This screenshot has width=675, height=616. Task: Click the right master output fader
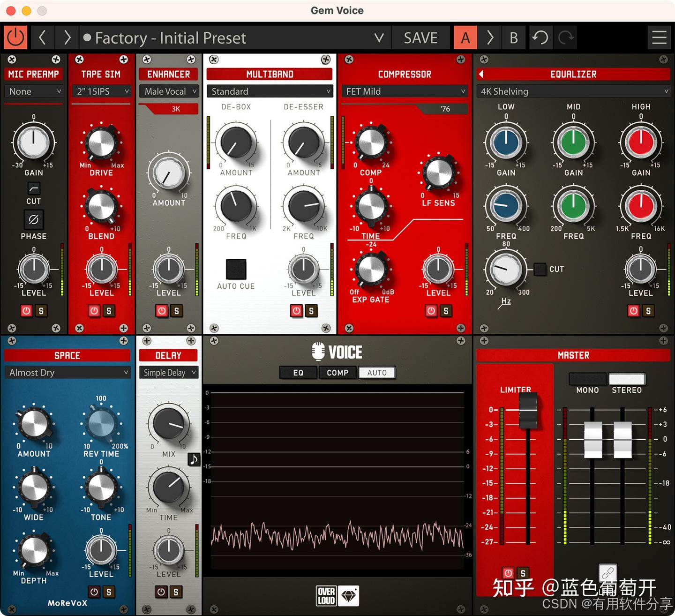pyautogui.click(x=622, y=440)
